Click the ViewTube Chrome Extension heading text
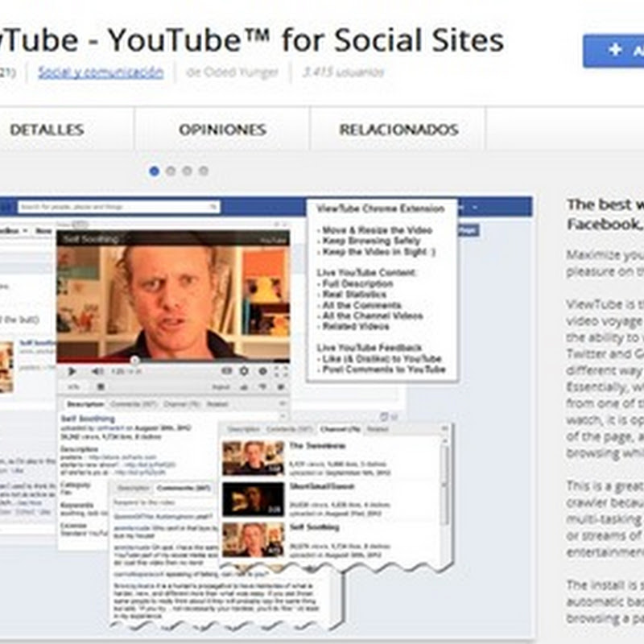Image resolution: width=644 pixels, height=644 pixels. pos(380,208)
